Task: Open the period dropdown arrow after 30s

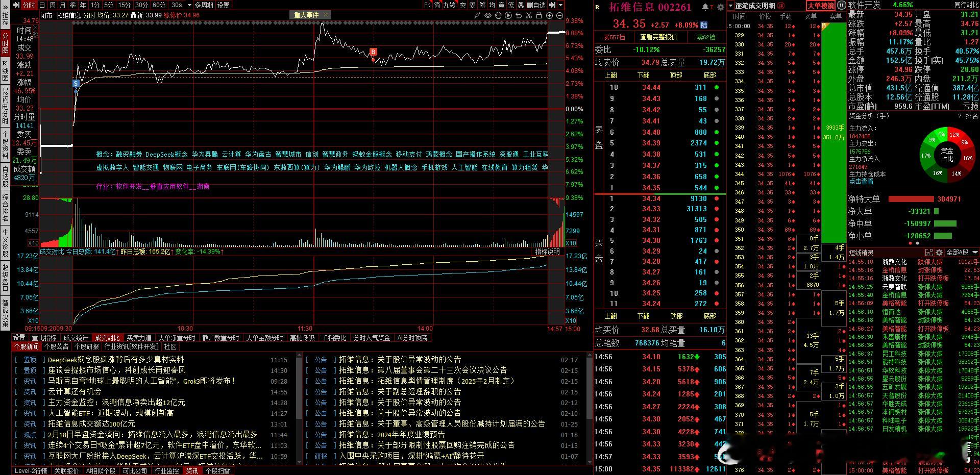Action: (189, 5)
